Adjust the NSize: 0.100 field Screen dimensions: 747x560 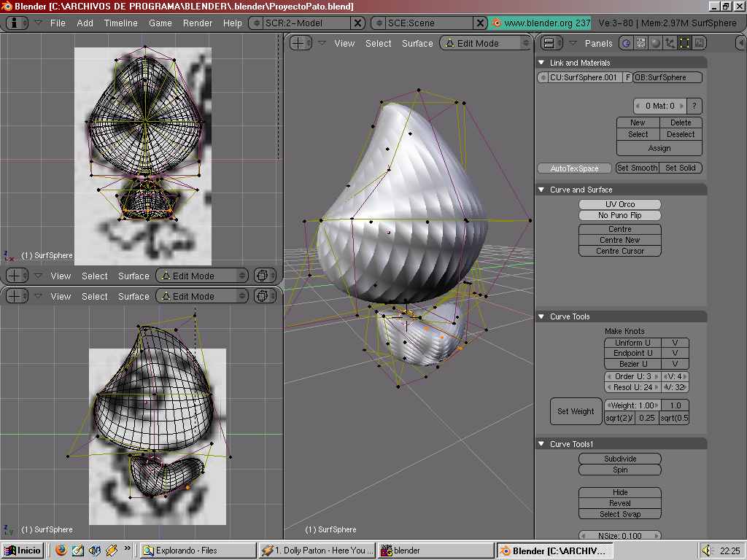tap(620, 535)
